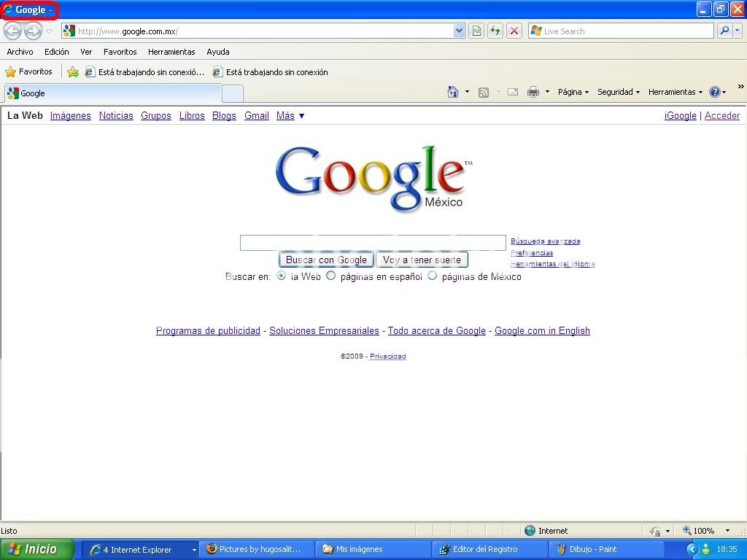Open Programas de publicidad link

pyautogui.click(x=208, y=330)
